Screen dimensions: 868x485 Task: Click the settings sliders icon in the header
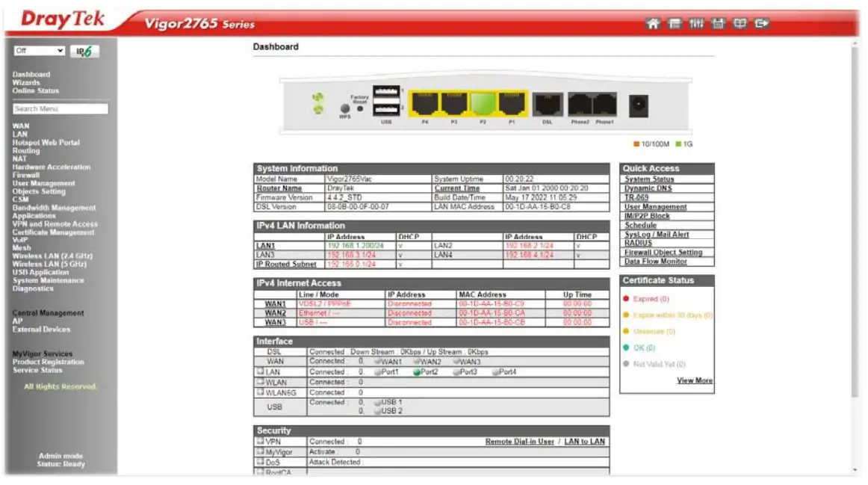[x=696, y=24]
